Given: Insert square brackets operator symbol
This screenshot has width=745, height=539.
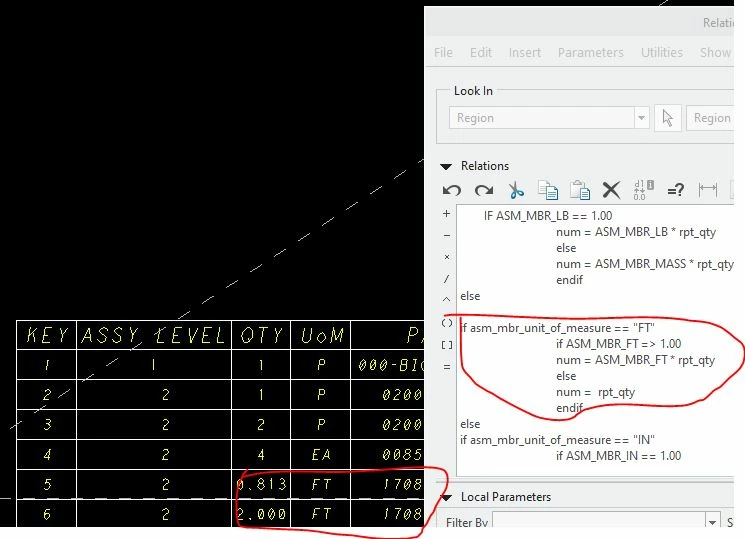Looking at the screenshot, I should click(447, 345).
